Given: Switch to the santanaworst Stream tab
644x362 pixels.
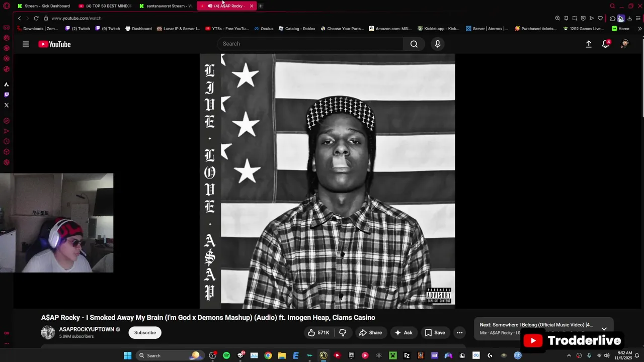Looking at the screenshot, I should point(166,6).
